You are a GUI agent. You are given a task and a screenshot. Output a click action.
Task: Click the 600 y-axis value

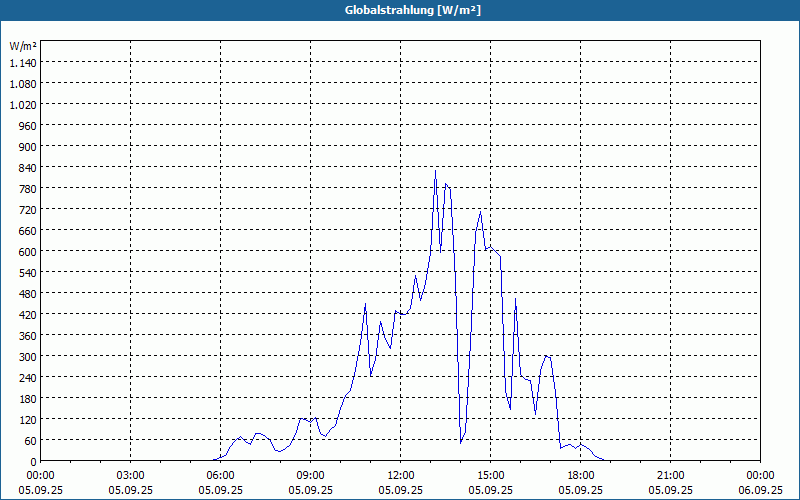pos(29,252)
